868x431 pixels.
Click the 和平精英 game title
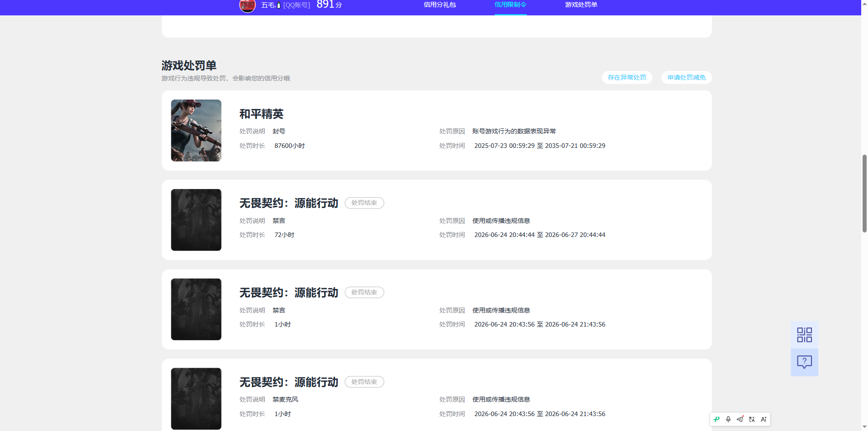[x=261, y=114]
